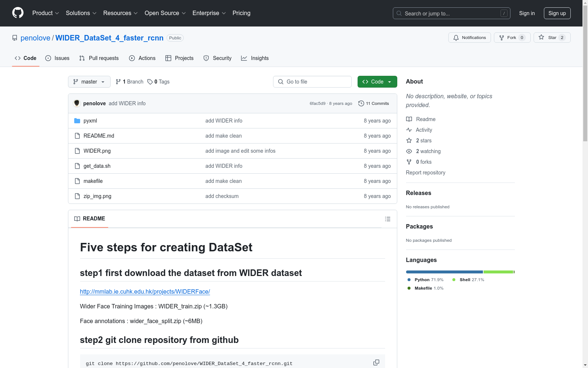Open the 11 Commits link
The image size is (588, 368).
(374, 103)
